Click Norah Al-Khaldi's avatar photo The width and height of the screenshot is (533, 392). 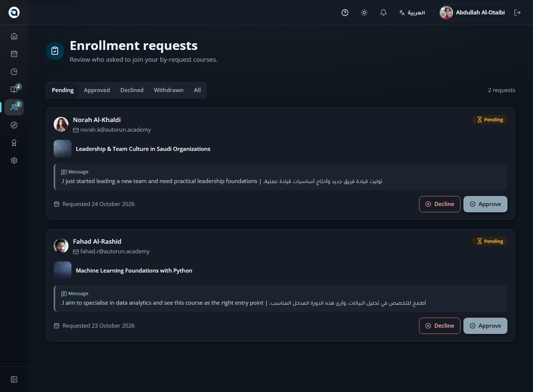61,124
